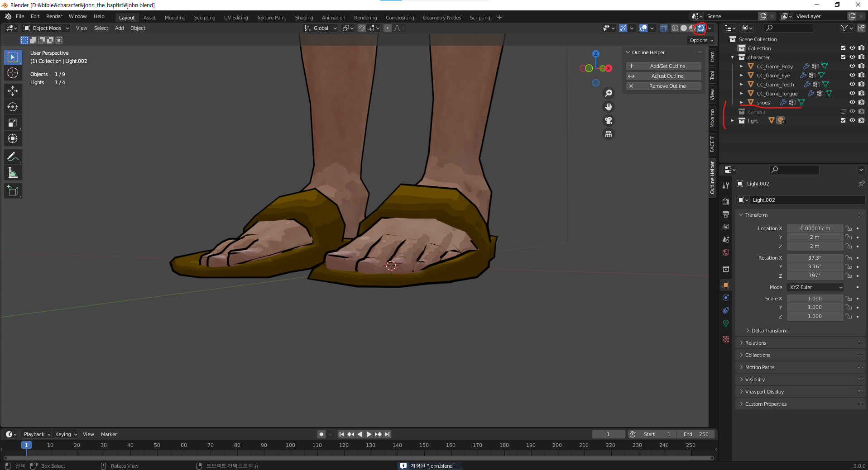This screenshot has height=470, width=868.
Task: Click the Toggle camera view icon
Action: (x=609, y=120)
